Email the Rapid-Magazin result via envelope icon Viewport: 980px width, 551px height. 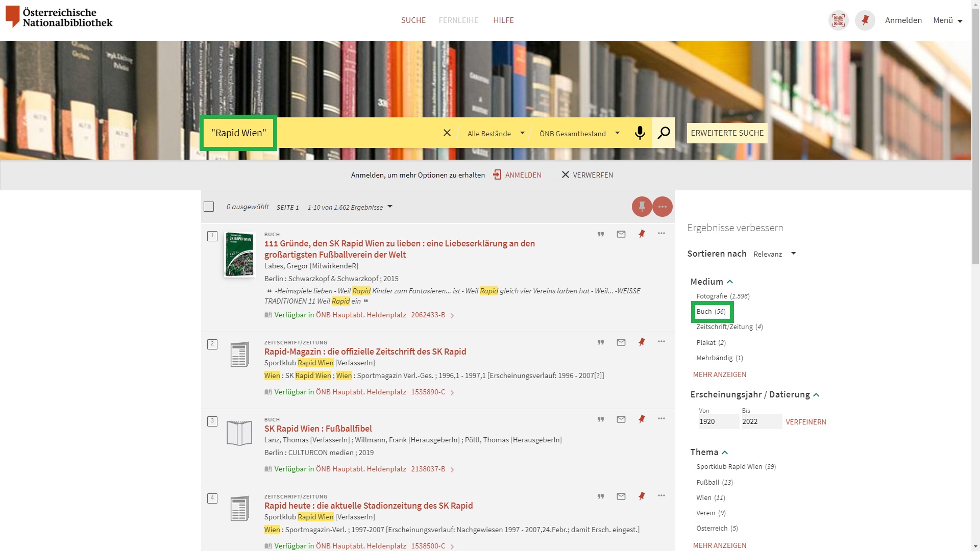tap(621, 342)
